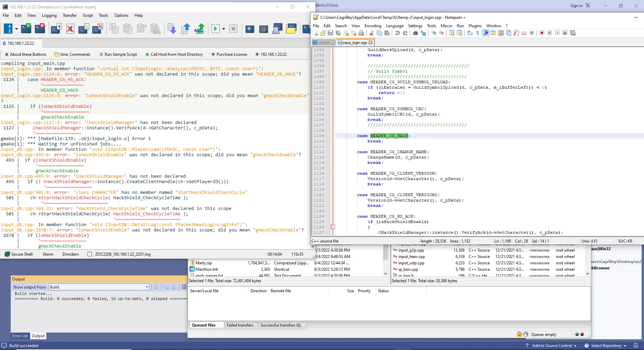
Task: Click Notepad++ Undo icon
Action: click(x=397, y=33)
